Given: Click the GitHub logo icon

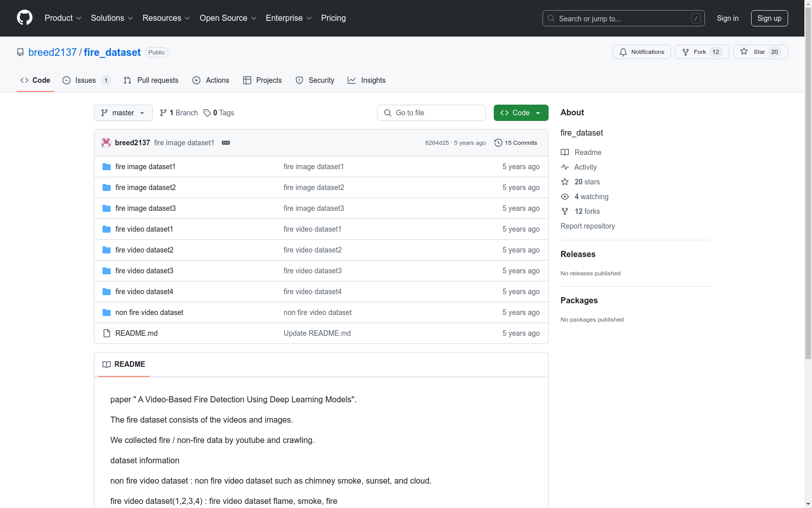Looking at the screenshot, I should pyautogui.click(x=24, y=18).
